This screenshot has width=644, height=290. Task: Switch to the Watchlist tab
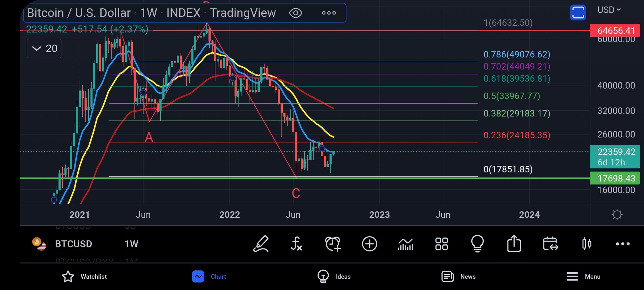tap(84, 276)
